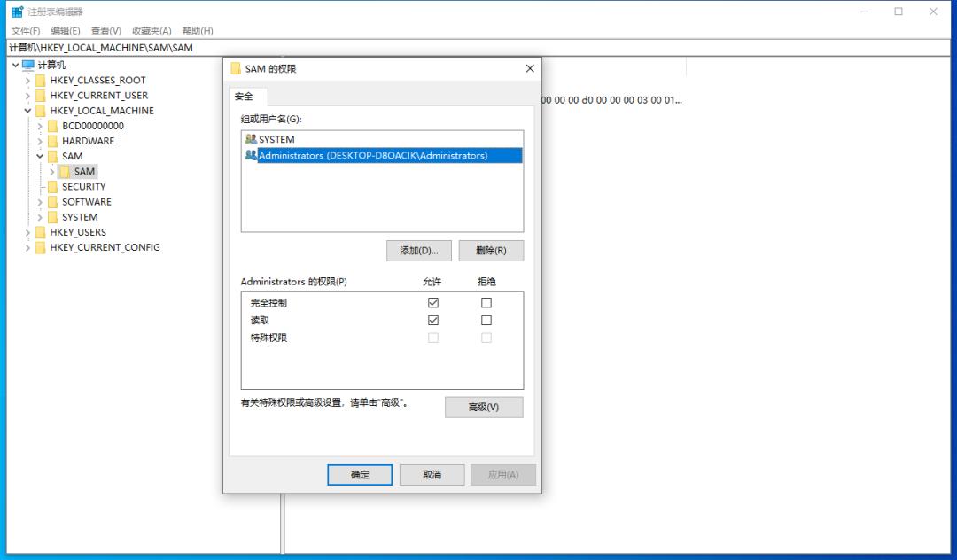Click the HKEY_LOCAL_MACHINE folder icon
This screenshot has width=957, height=560.
coord(41,111)
